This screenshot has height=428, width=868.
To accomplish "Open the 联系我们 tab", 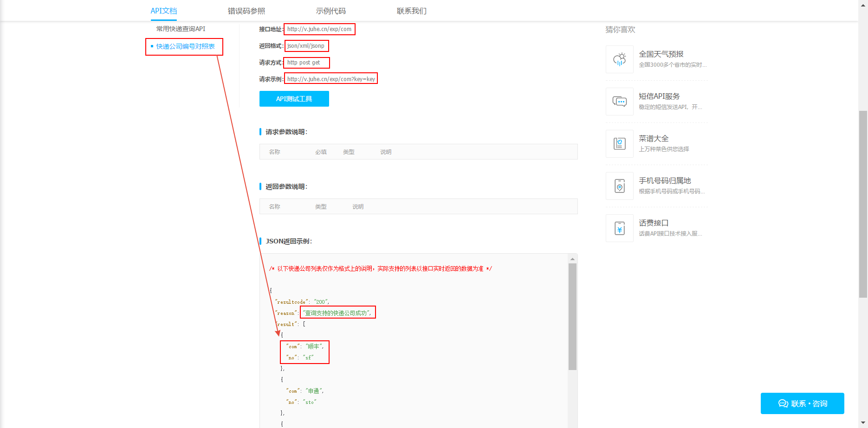I will (x=411, y=11).
